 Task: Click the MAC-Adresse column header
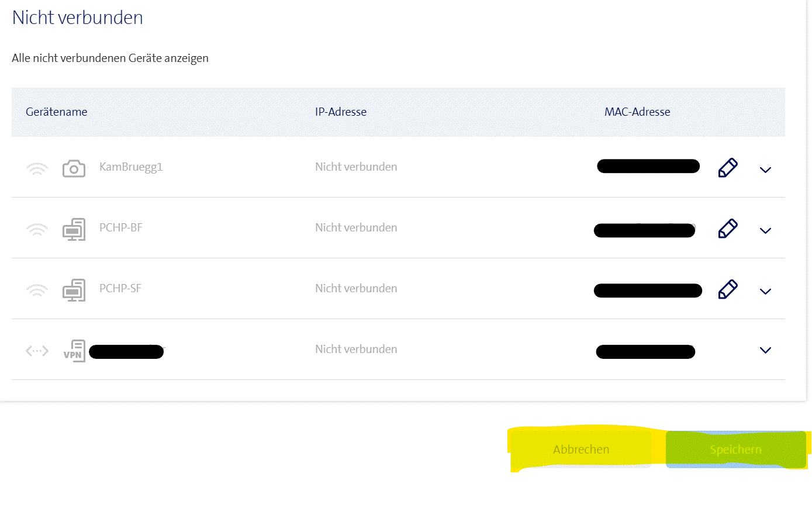(637, 112)
